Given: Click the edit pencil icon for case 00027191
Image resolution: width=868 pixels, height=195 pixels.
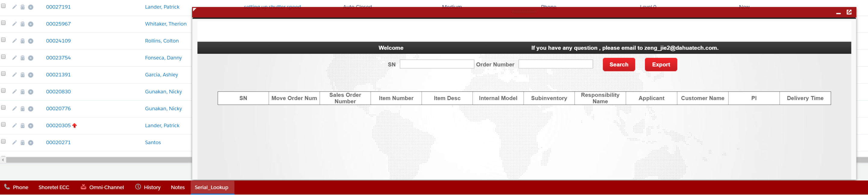Looking at the screenshot, I should click(14, 7).
